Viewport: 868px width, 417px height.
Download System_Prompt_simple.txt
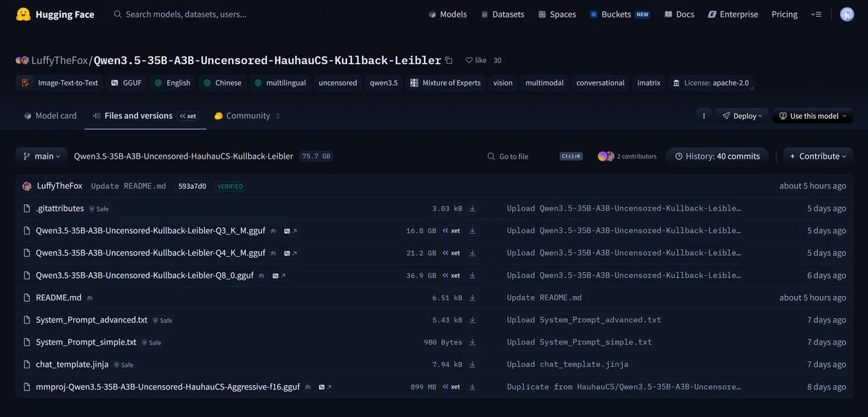click(472, 342)
